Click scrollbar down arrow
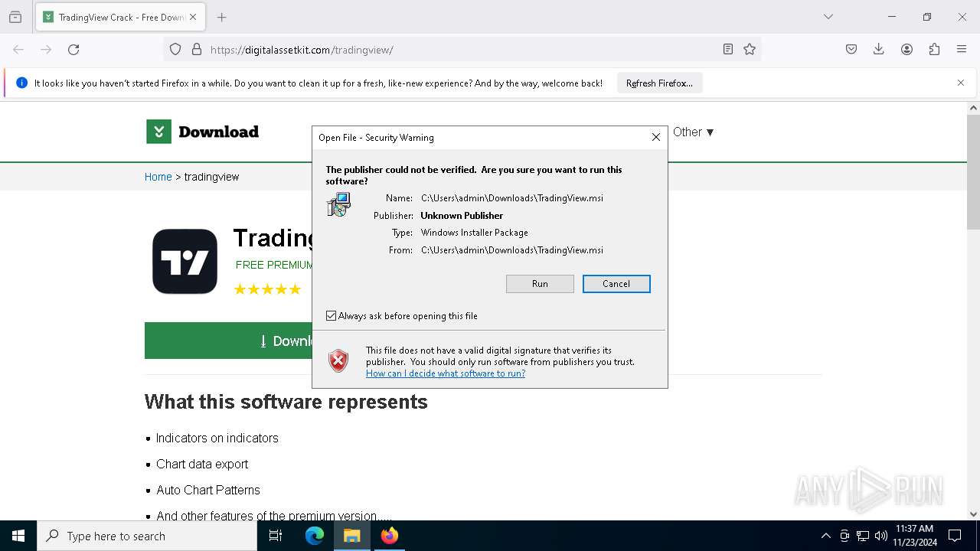980x551 pixels. click(973, 514)
